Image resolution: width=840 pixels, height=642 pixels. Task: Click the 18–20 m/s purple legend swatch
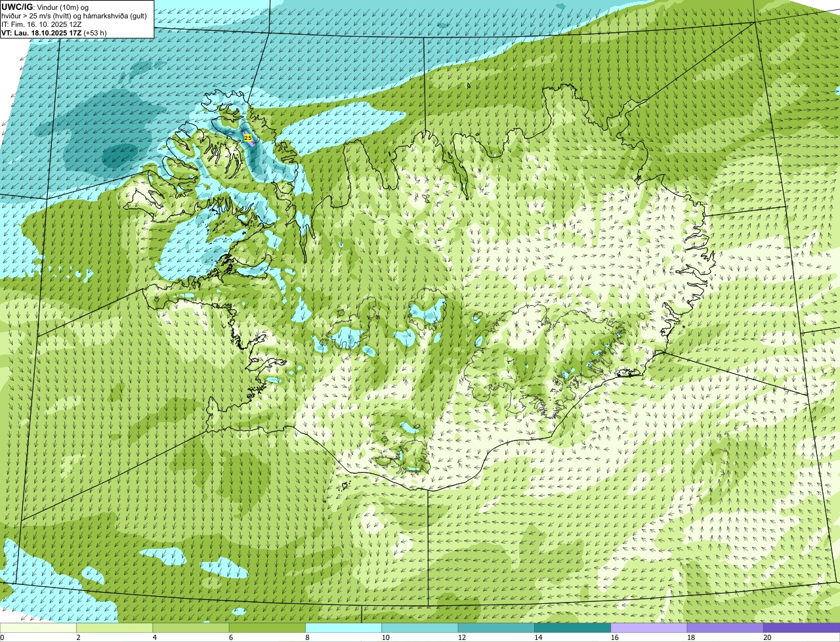pyautogui.click(x=725, y=628)
